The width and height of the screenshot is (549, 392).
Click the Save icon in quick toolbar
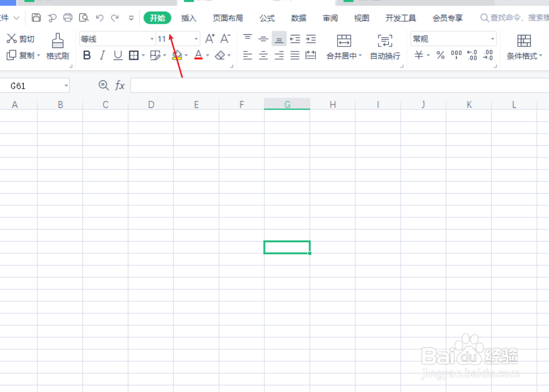click(36, 18)
